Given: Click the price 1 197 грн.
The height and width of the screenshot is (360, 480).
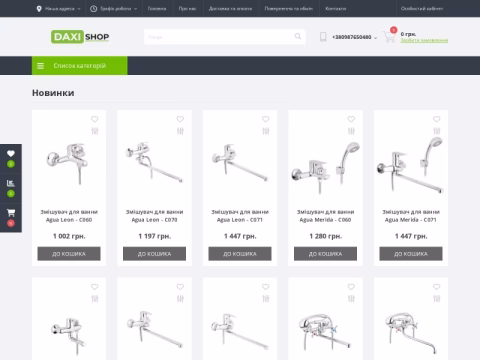Looking at the screenshot, I should [x=155, y=236].
